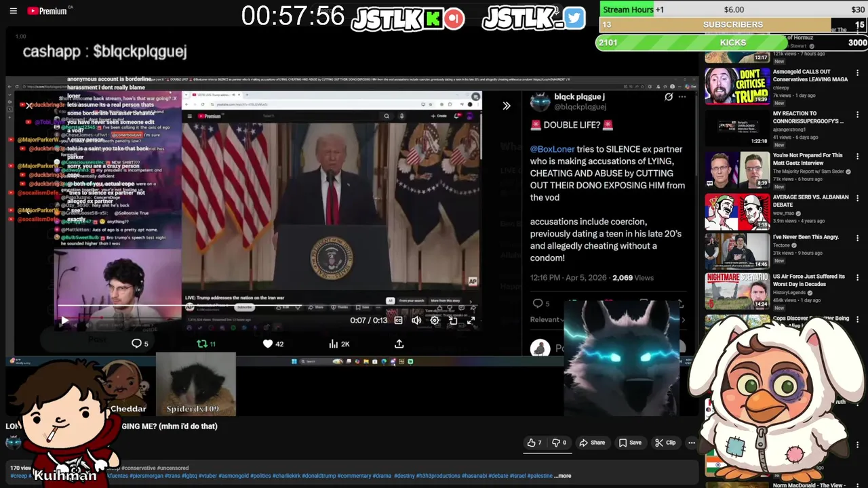Click the Share button under the video
This screenshot has height=488, width=868.
point(592,443)
